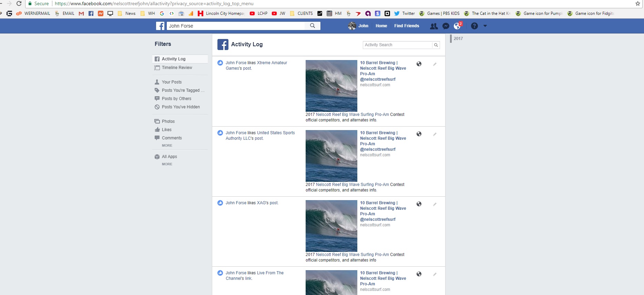Edit the XAG like entry pencil

435,204
